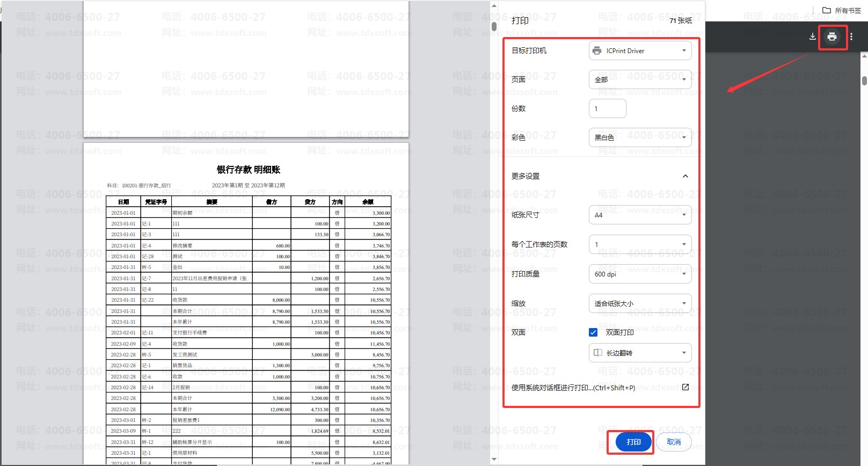
Task: Open the 打印质量 600 dpi dropdown
Action: pyautogui.click(x=640, y=274)
